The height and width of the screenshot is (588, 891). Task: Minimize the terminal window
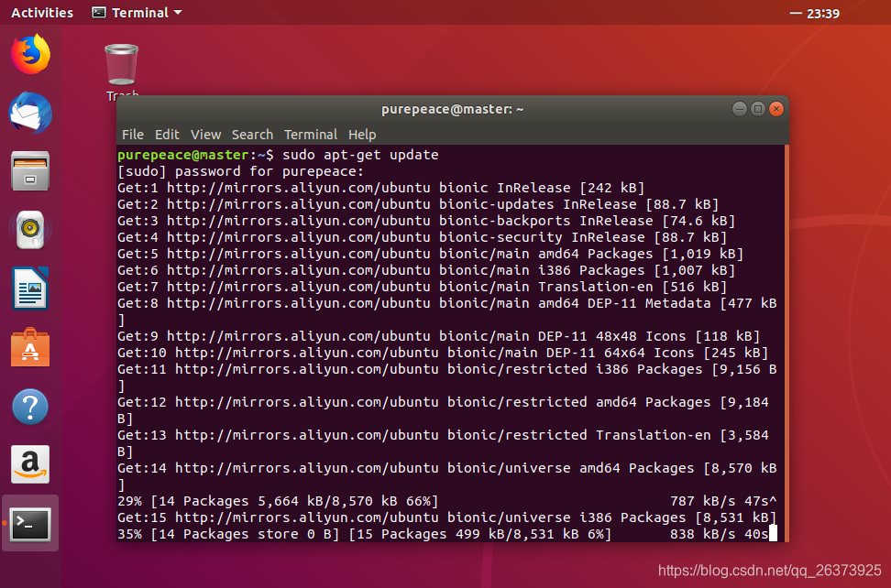(739, 109)
